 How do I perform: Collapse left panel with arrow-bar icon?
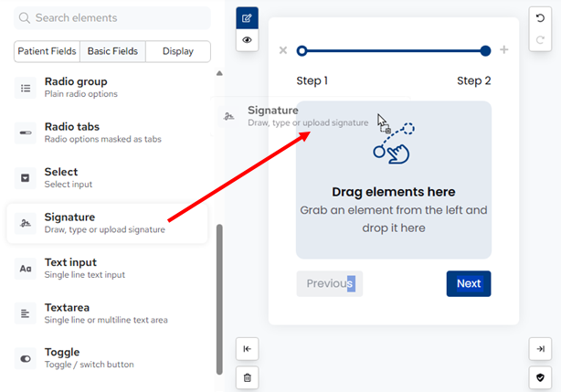[247, 349]
